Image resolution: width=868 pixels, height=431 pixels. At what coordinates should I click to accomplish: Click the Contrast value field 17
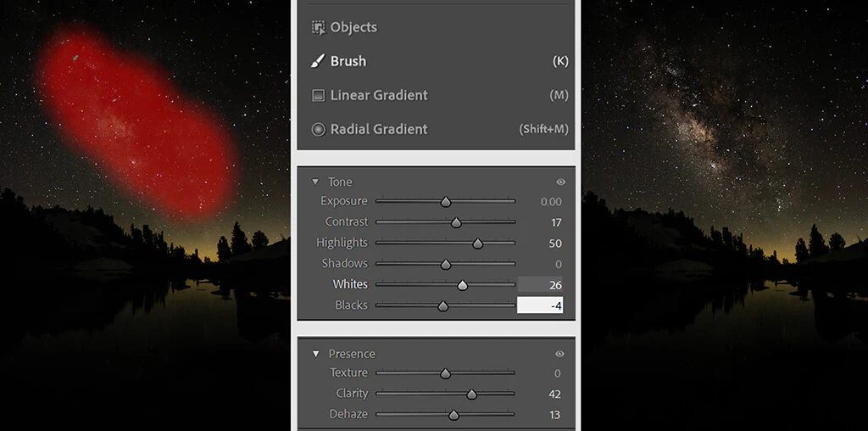point(556,222)
